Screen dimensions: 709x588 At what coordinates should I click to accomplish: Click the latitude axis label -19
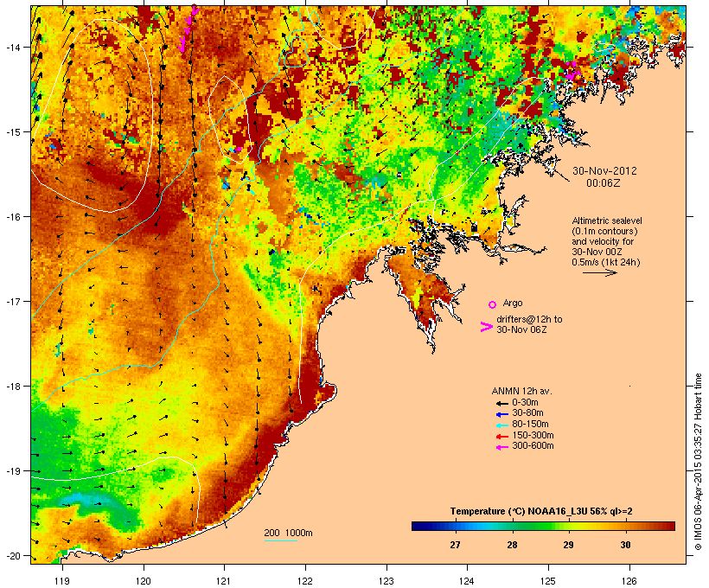pyautogui.click(x=12, y=471)
